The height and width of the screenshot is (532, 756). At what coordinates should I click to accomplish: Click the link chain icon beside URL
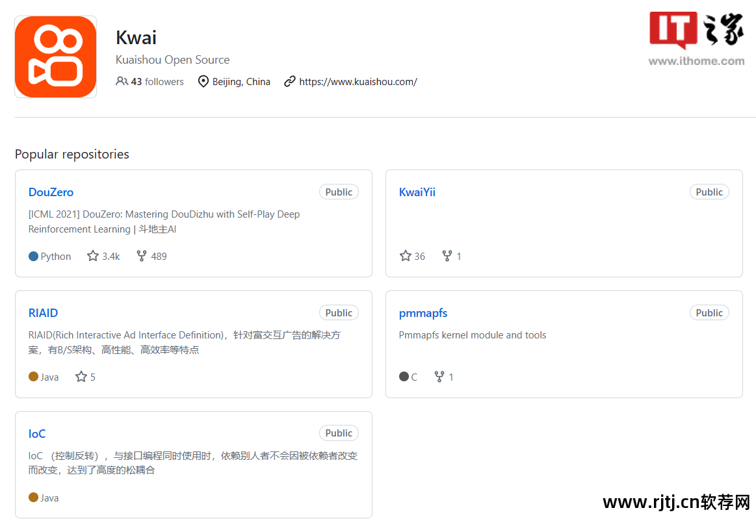coord(290,82)
